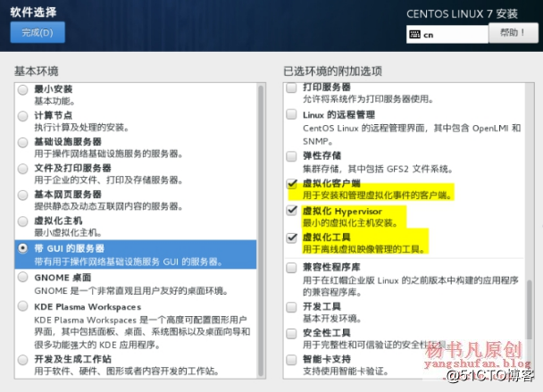Uncheck the 虚拟化客户端 checkbox
The width and height of the screenshot is (543, 392).
pyautogui.click(x=292, y=183)
